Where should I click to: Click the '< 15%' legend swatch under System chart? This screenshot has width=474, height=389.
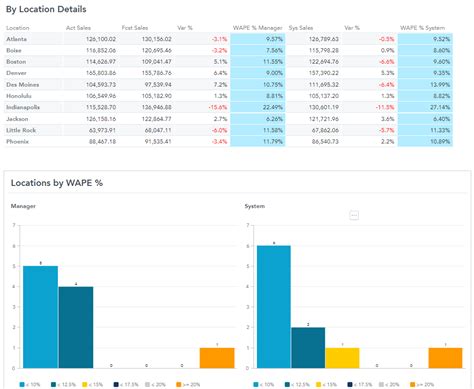(319, 385)
